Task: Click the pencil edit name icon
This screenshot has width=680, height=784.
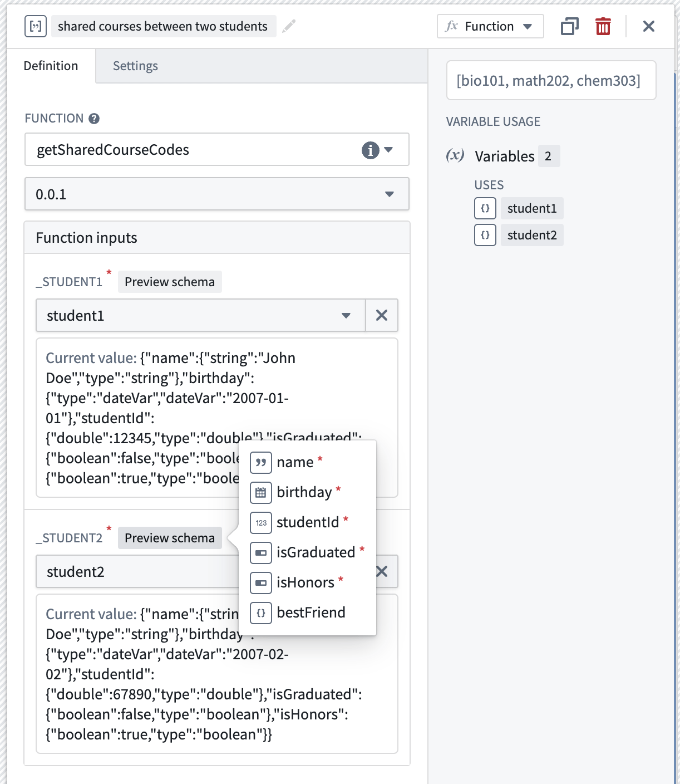Action: coord(289,26)
